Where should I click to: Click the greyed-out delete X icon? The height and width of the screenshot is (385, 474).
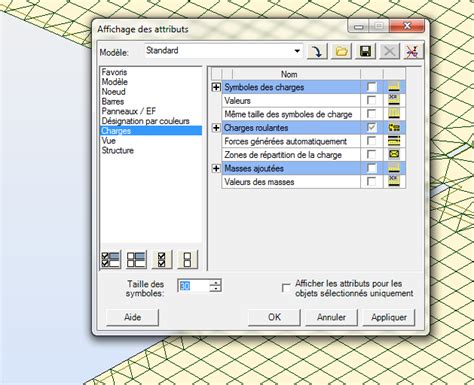[x=389, y=51]
